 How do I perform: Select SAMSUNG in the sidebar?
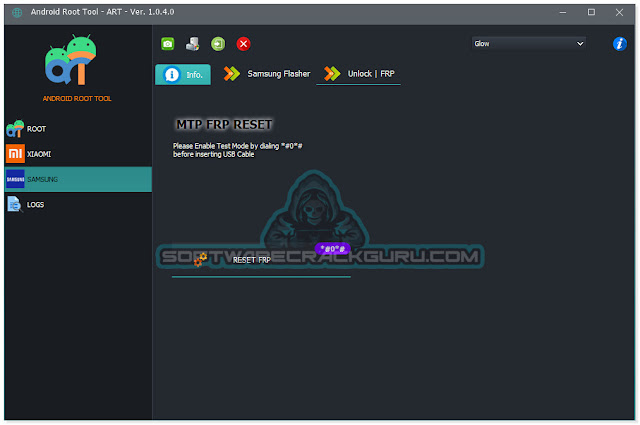(x=78, y=179)
